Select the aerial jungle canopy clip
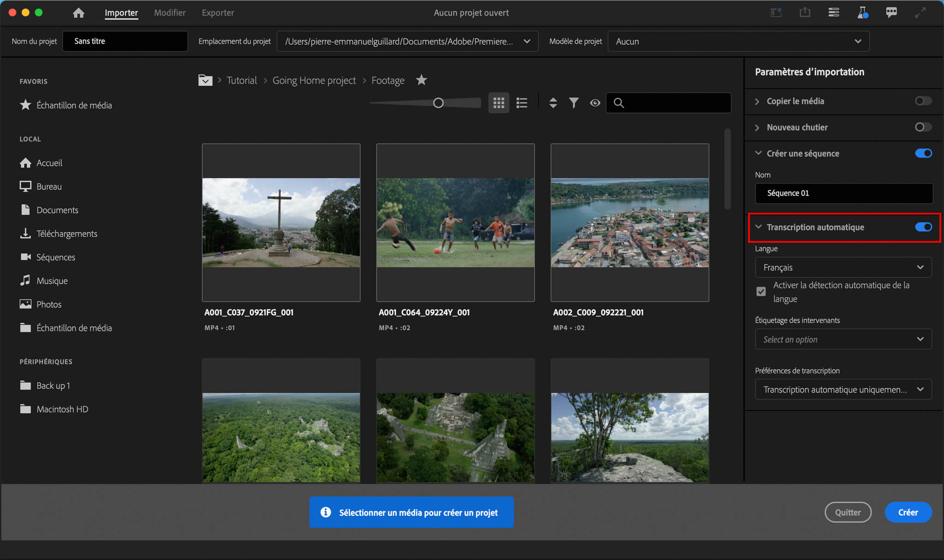The width and height of the screenshot is (944, 560). [281, 420]
